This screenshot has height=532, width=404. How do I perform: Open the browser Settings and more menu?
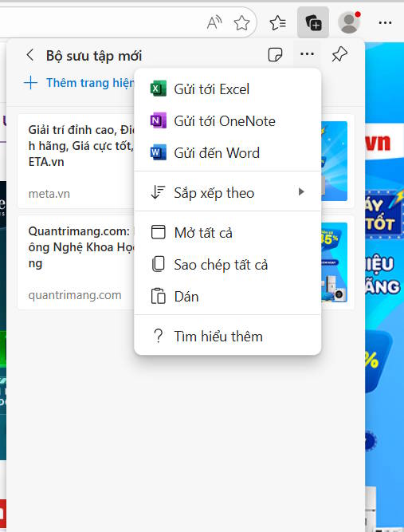385,23
